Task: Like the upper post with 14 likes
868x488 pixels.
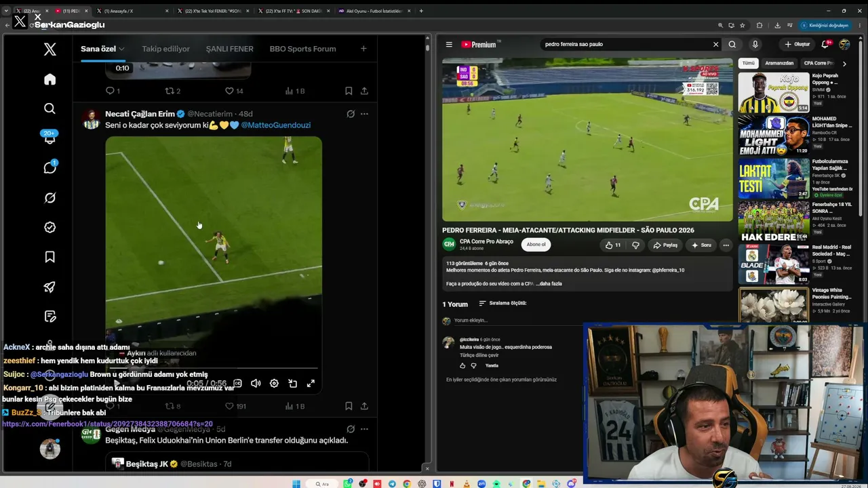Action: (229, 91)
